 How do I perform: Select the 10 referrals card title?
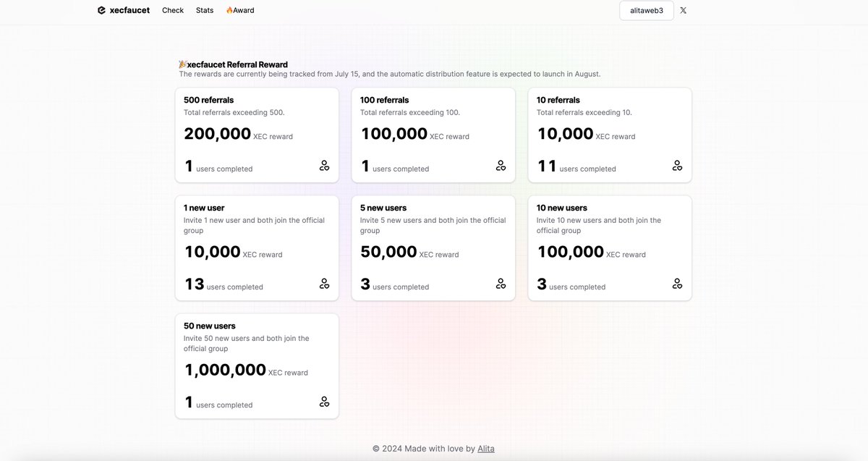click(x=558, y=100)
